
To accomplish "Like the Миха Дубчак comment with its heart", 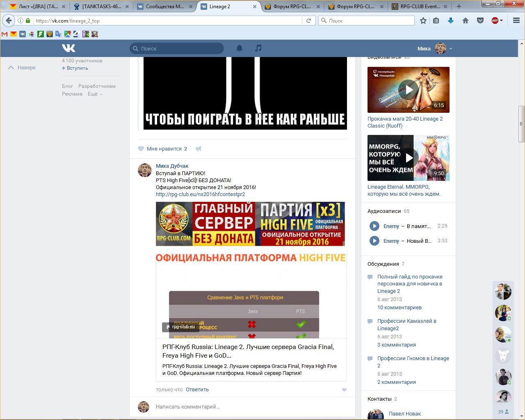I will point(344,390).
